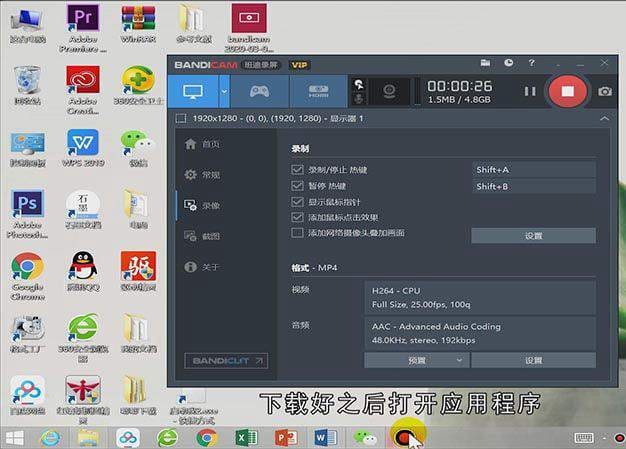Toggle pause hotkey checkbox

pos(297,186)
